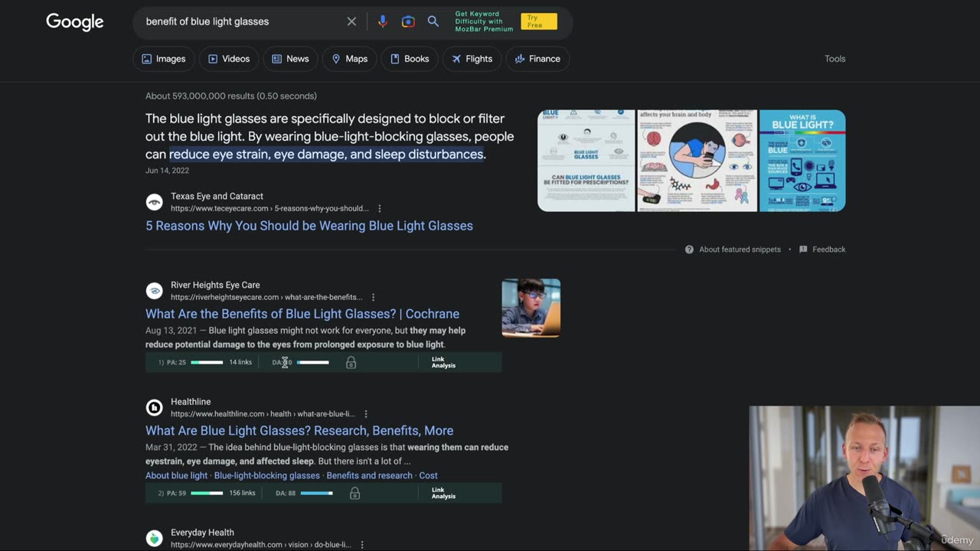Click the magnifying glass search icon
980x551 pixels.
coord(433,21)
